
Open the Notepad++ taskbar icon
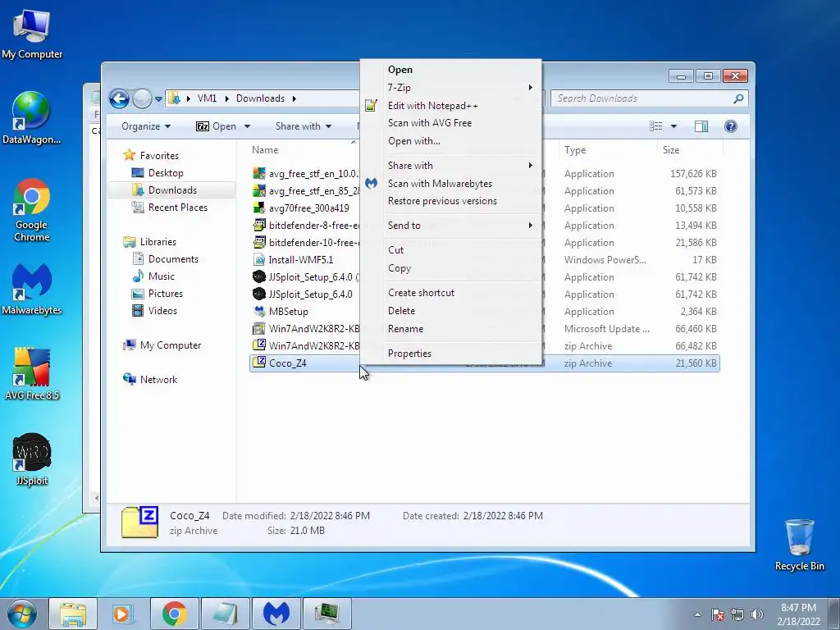[x=225, y=614]
